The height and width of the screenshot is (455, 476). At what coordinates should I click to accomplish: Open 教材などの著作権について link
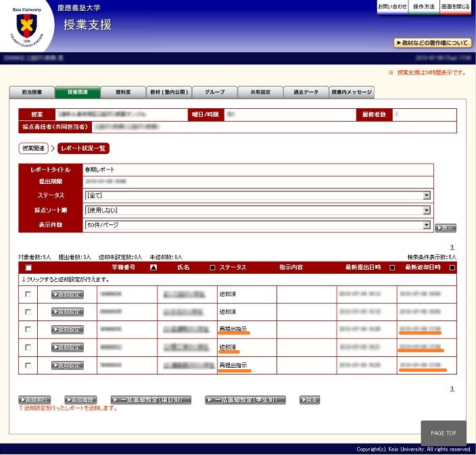(433, 43)
